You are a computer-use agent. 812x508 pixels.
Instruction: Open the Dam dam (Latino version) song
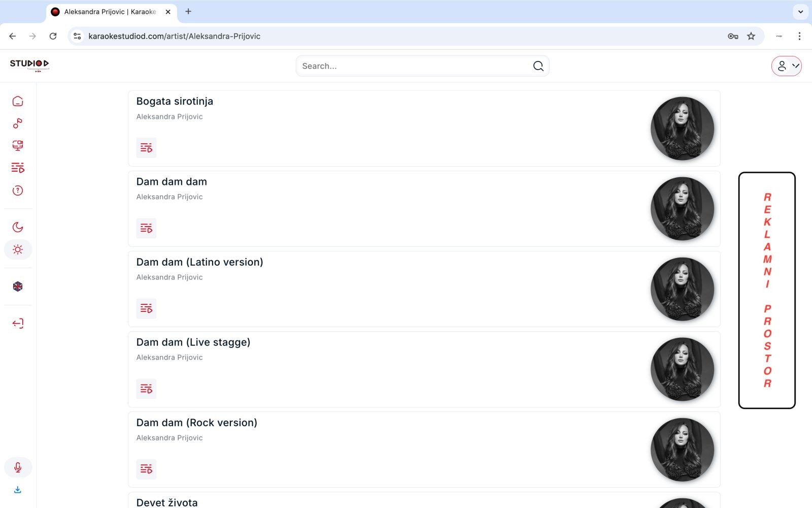click(x=199, y=262)
